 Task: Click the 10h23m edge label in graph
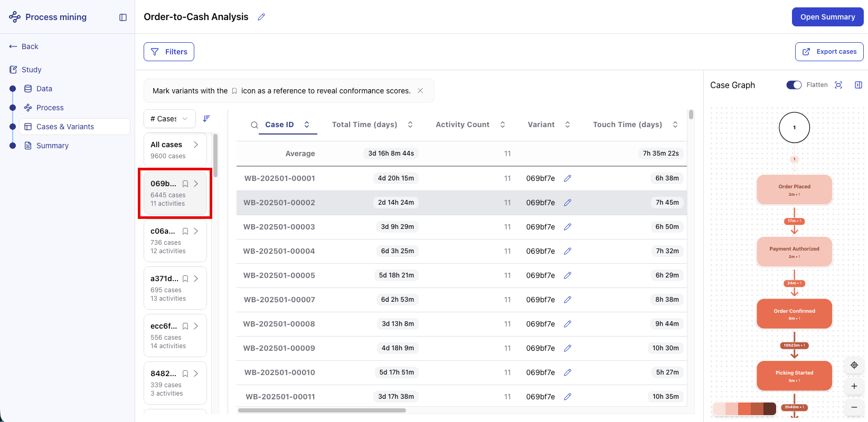point(794,346)
